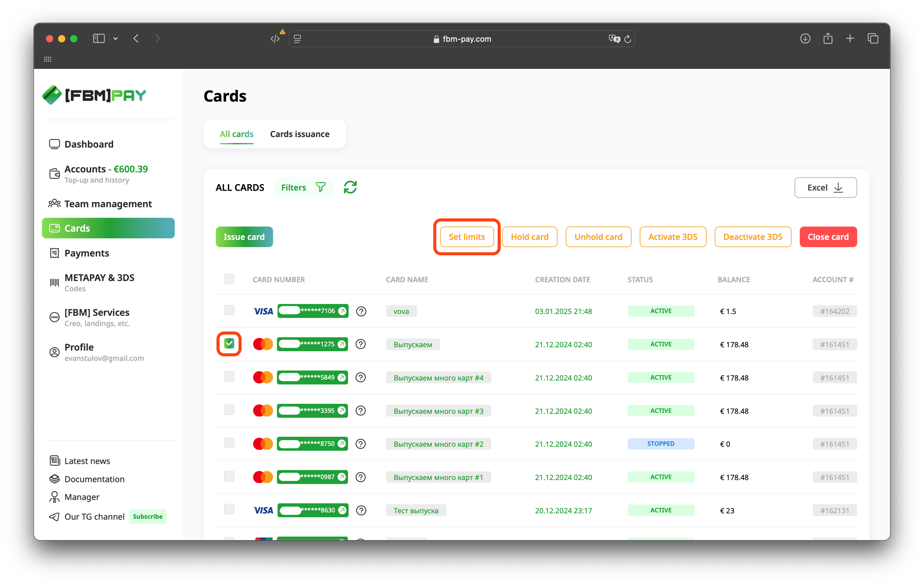Screen dimensions: 924x585
Task: Toggle the select-all cards checkbox
Action: pos(229,279)
